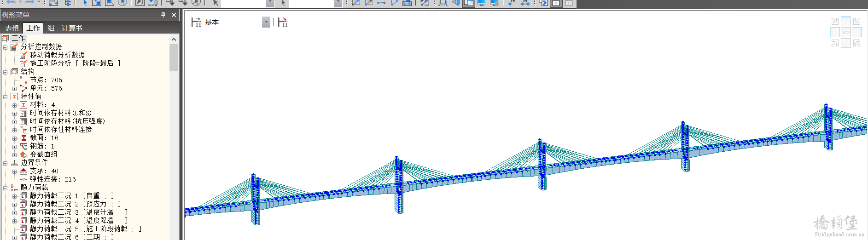Image resolution: width=868 pixels, height=240 pixels.
Task: Click the 静力荷载工况 5 [施工阶段荷载] icon
Action: pos(23,229)
